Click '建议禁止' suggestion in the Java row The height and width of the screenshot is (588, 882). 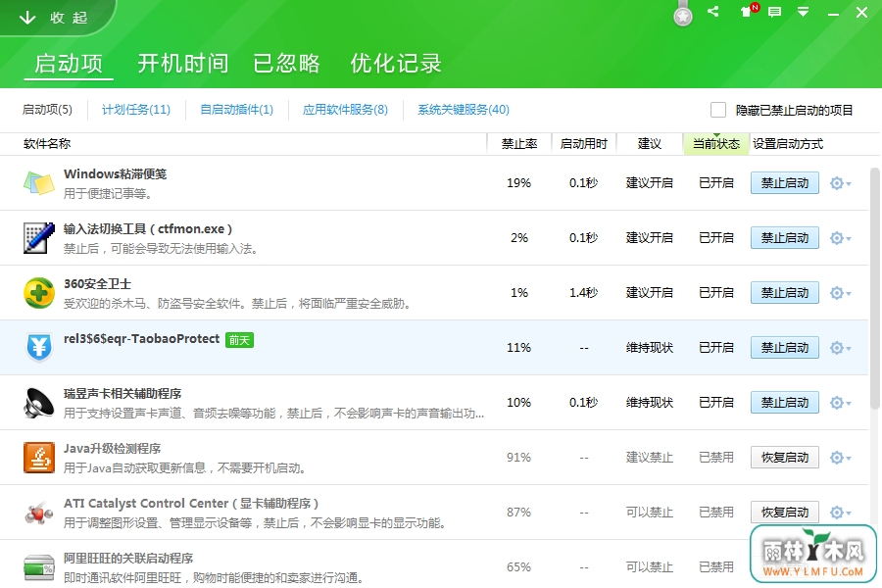point(649,458)
